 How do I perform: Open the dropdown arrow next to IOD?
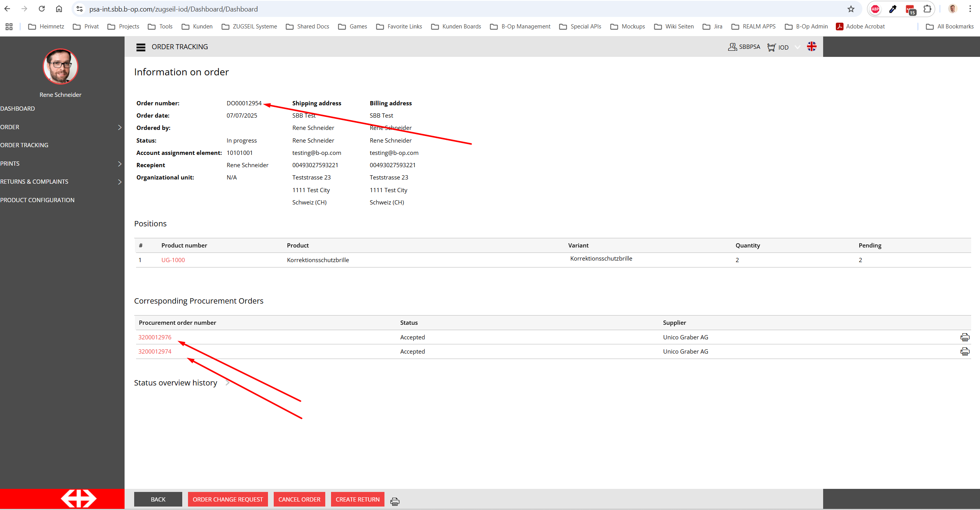coord(797,47)
